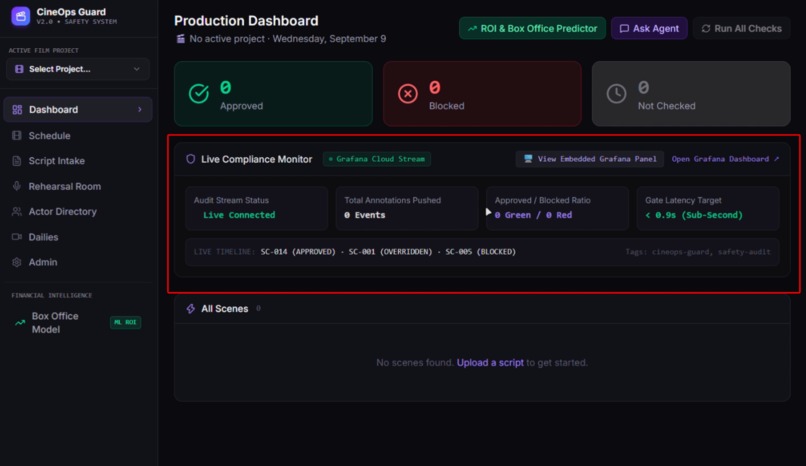Select the Blocked status card

(482, 94)
